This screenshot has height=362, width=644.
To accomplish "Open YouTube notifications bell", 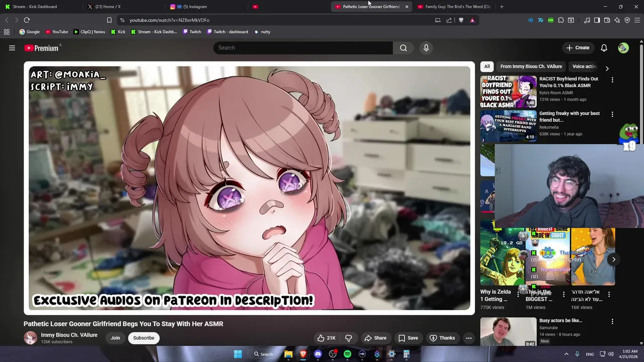I will coord(604,48).
